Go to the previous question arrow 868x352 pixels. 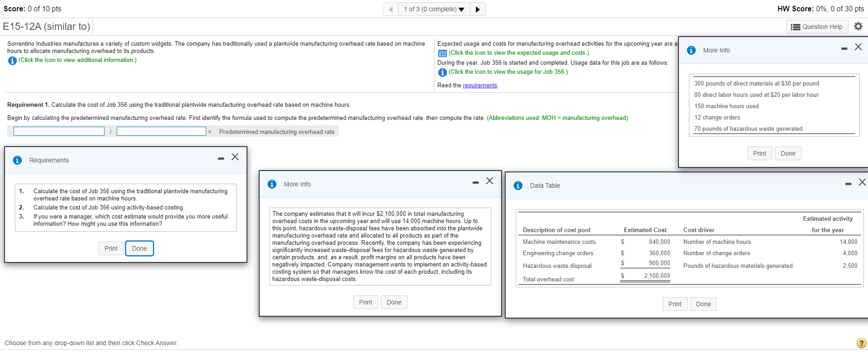390,9
